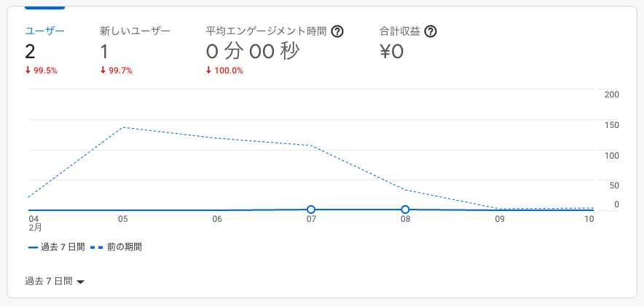Click the 09 date label on axis
Image resolution: width=644 pixels, height=307 pixels.
[x=500, y=219]
